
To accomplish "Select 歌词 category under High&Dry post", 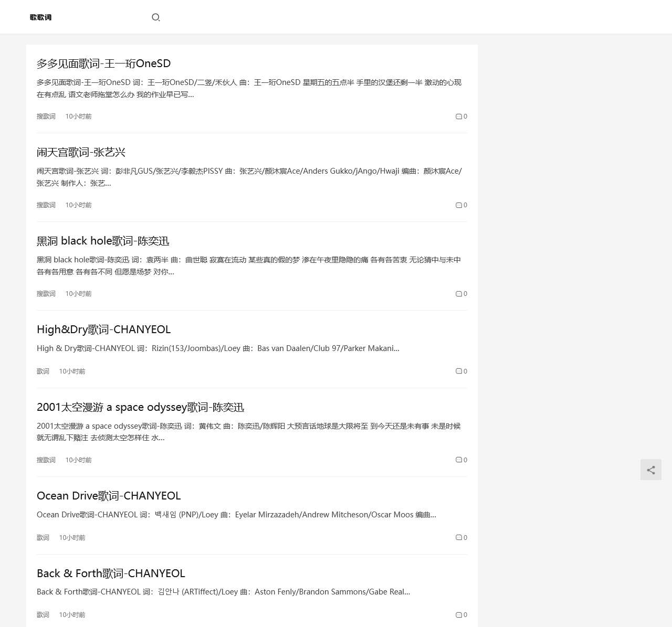I will click(43, 371).
